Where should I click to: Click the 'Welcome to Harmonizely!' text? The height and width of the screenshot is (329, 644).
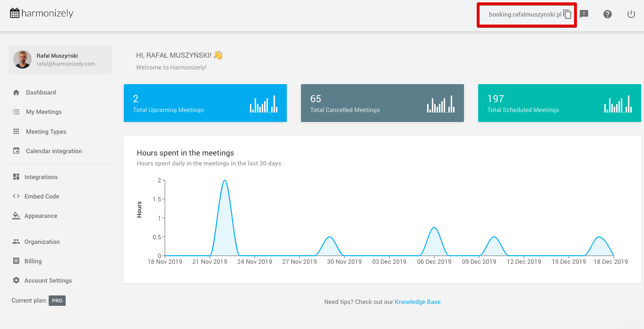pyautogui.click(x=171, y=68)
